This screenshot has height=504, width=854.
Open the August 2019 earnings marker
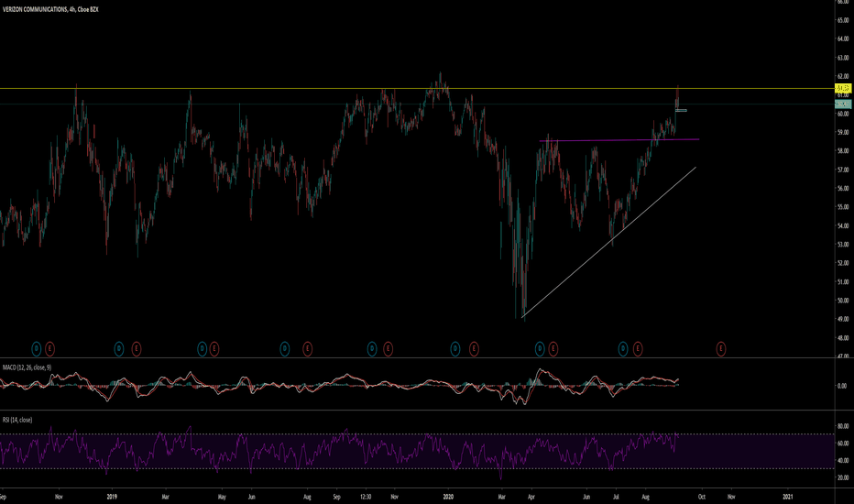point(307,349)
